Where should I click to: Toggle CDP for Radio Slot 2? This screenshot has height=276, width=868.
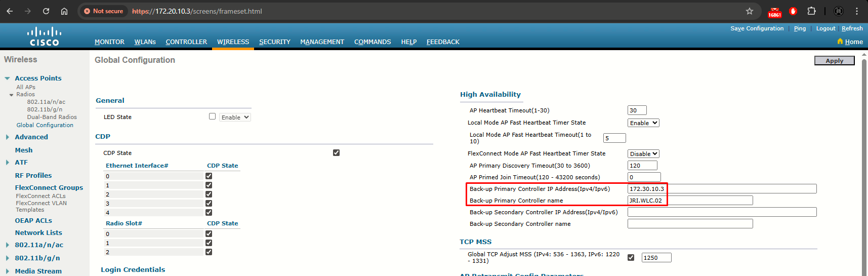tap(209, 252)
